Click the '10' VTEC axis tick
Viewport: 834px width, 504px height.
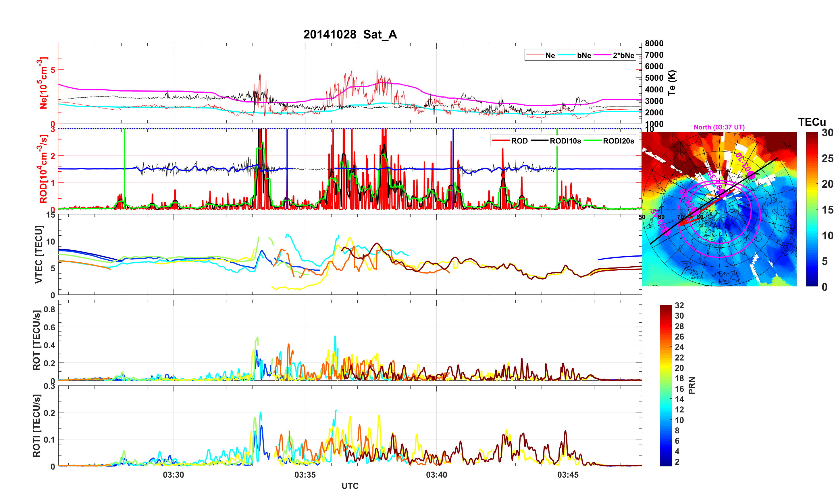click(x=51, y=241)
